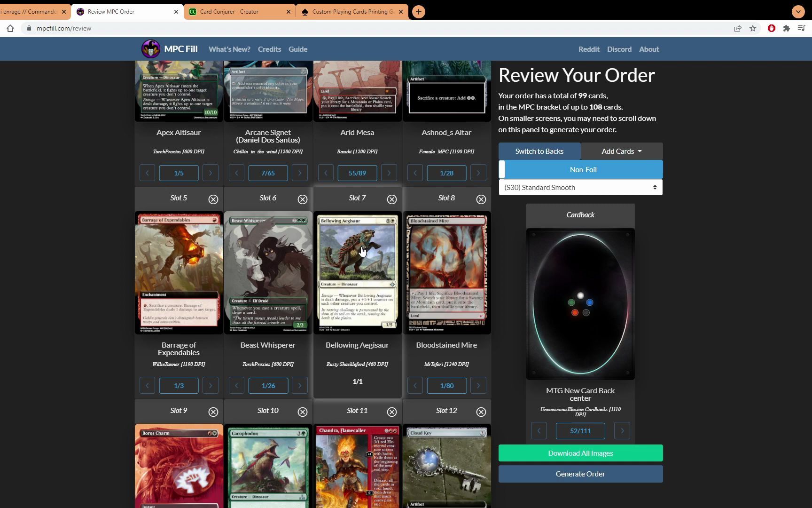
Task: Toggle the Non-Foil switch
Action: tap(581, 169)
